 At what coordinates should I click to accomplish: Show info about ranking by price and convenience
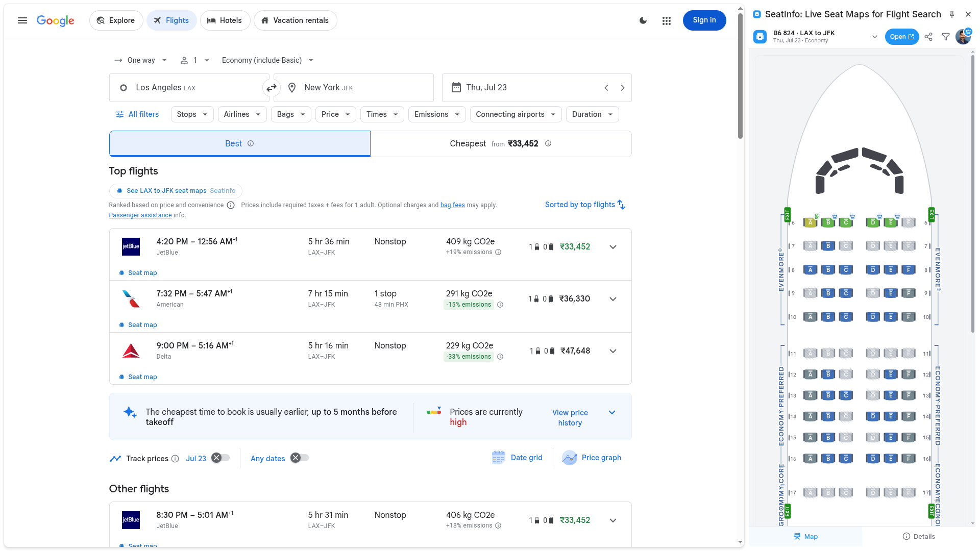pyautogui.click(x=231, y=205)
